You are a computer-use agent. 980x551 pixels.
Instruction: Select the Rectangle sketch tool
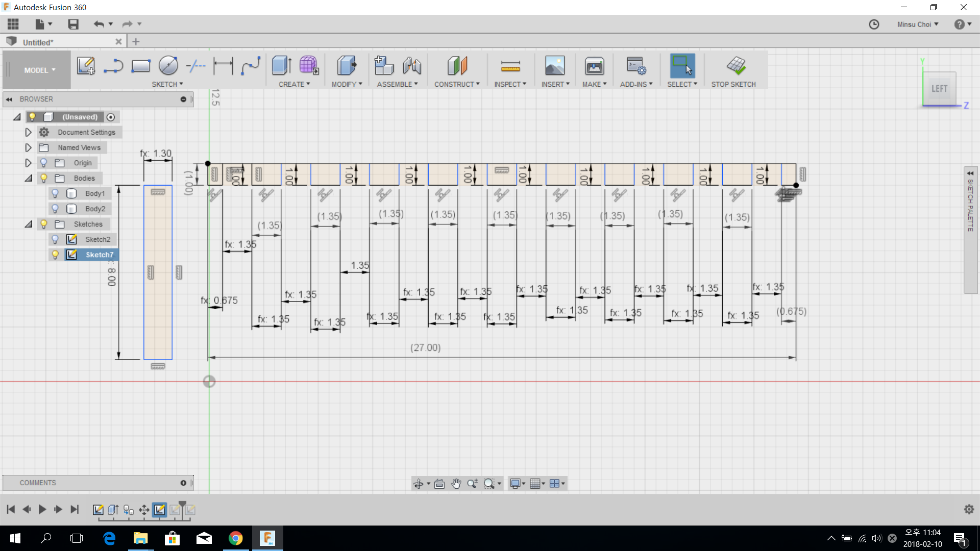pyautogui.click(x=141, y=66)
